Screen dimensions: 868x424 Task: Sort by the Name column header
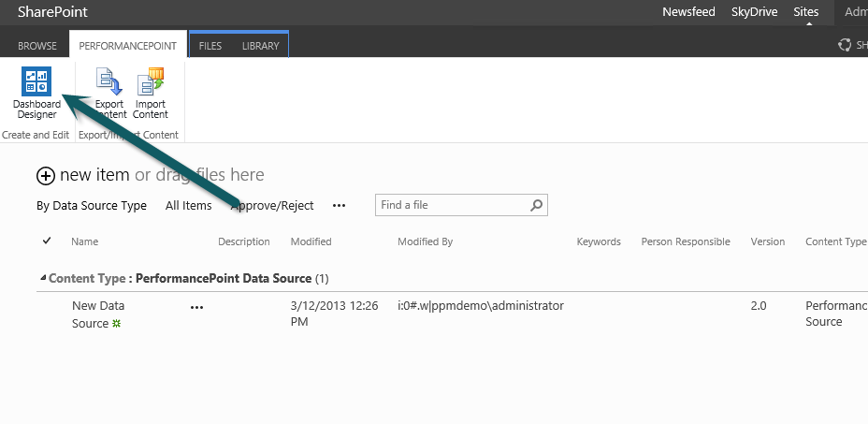[85, 241]
